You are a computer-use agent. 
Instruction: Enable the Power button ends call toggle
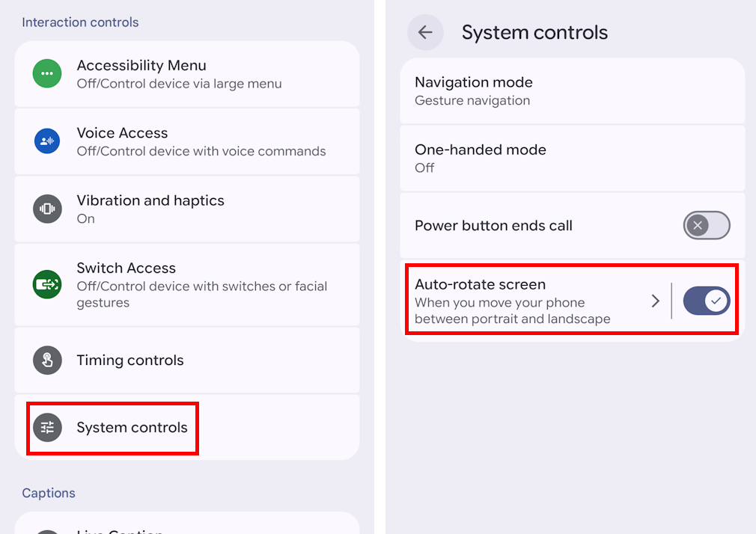[706, 225]
